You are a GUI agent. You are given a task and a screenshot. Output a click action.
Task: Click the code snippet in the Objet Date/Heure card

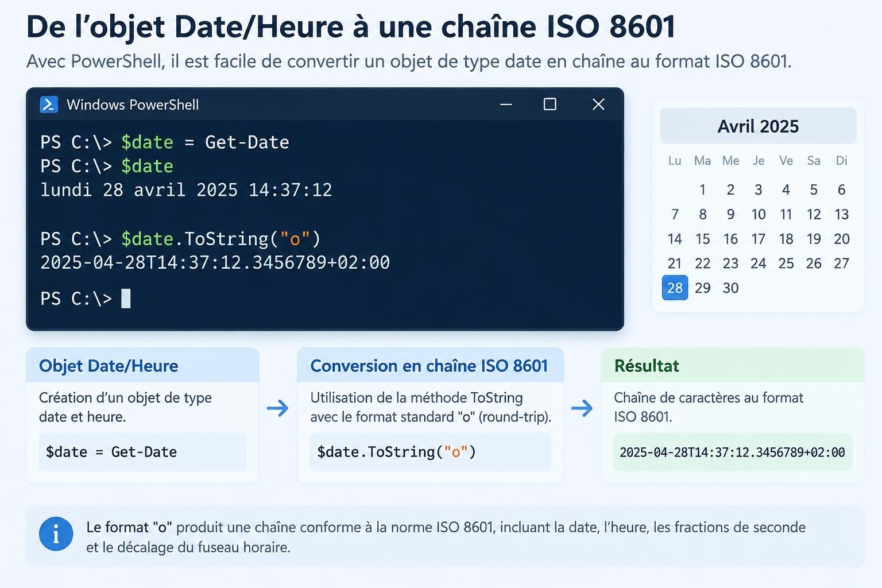coord(142,452)
